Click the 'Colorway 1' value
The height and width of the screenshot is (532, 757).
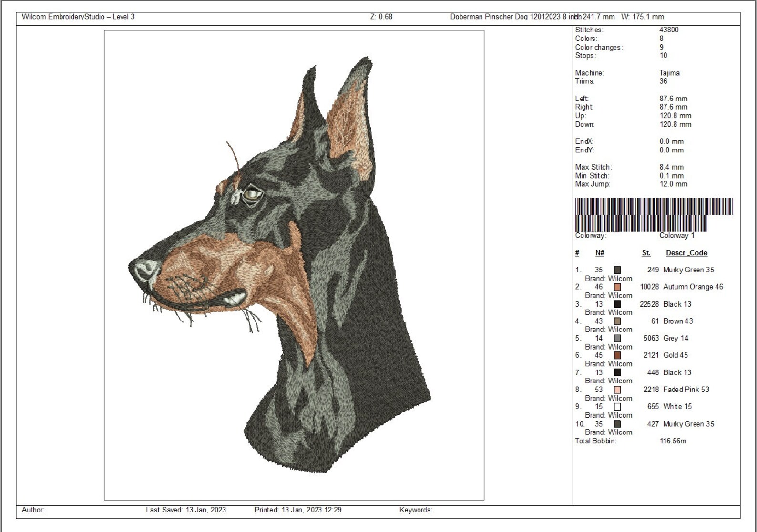click(677, 236)
